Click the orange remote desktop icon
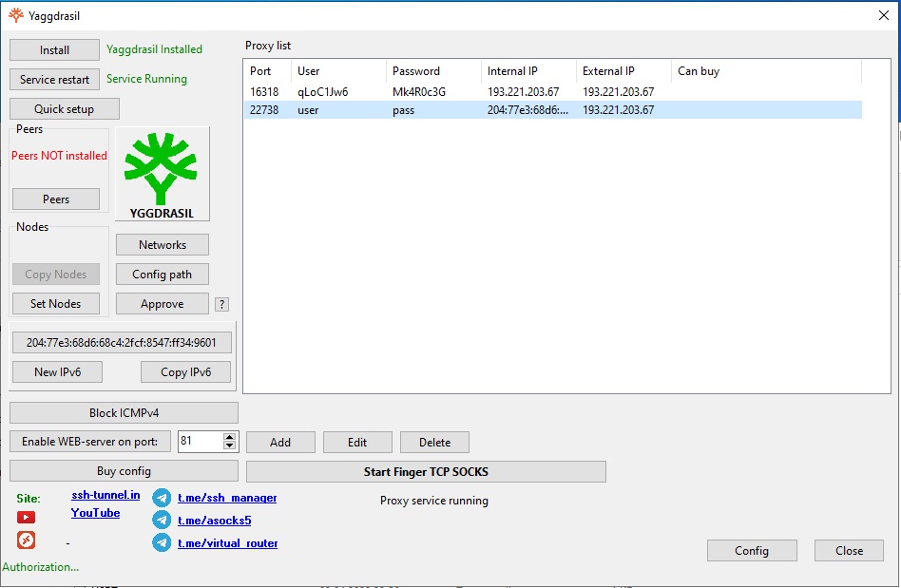Viewport: 901px width, 588px height. [x=26, y=541]
